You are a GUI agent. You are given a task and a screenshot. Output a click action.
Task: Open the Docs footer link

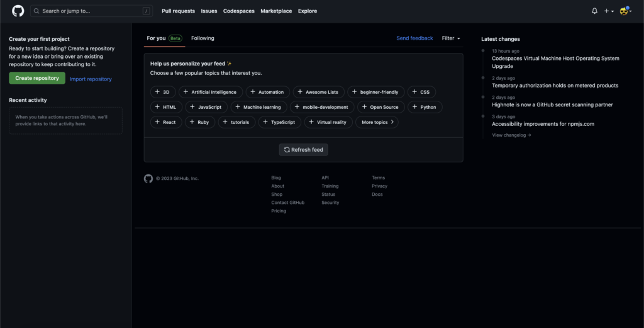(377, 194)
